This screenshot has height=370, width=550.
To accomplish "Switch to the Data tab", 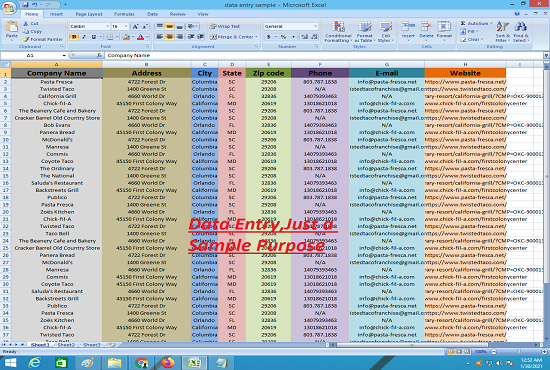I will (152, 14).
